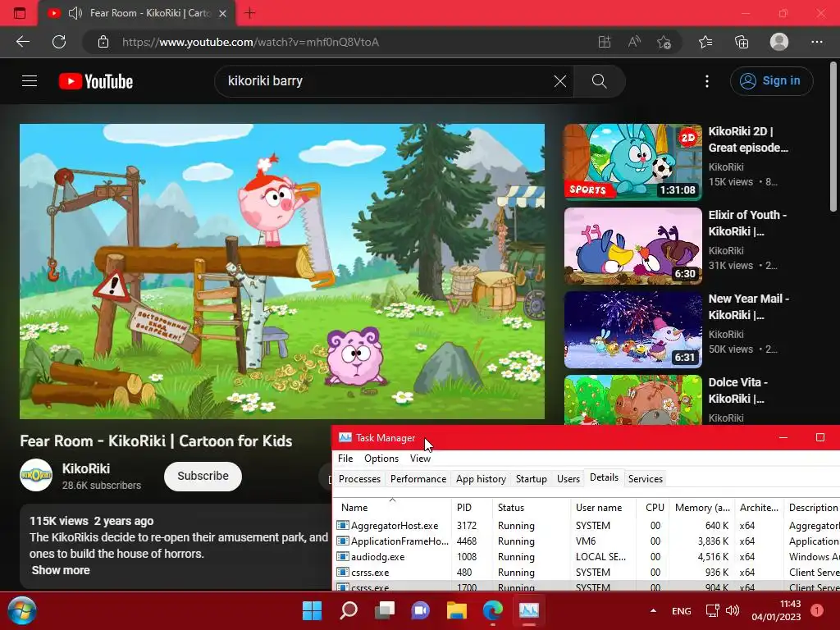Select csrss.exe with PID 480
This screenshot has width=840, height=630.
pos(586,572)
